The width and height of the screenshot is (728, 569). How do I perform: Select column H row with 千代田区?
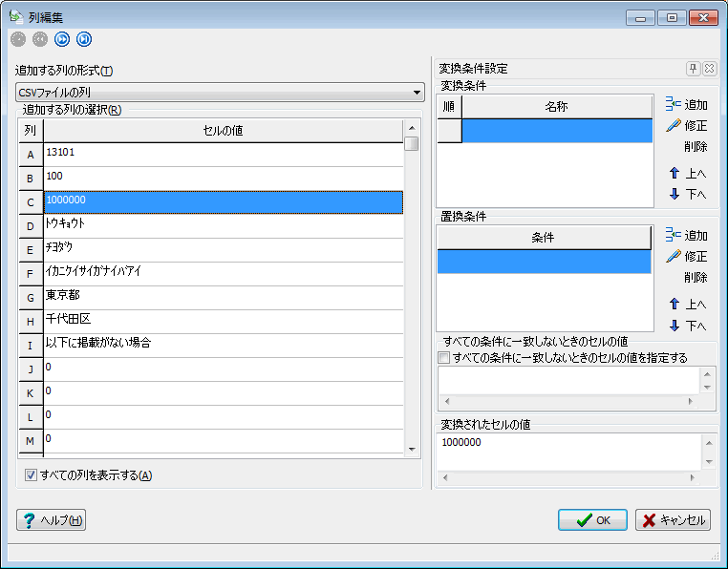coord(223,322)
